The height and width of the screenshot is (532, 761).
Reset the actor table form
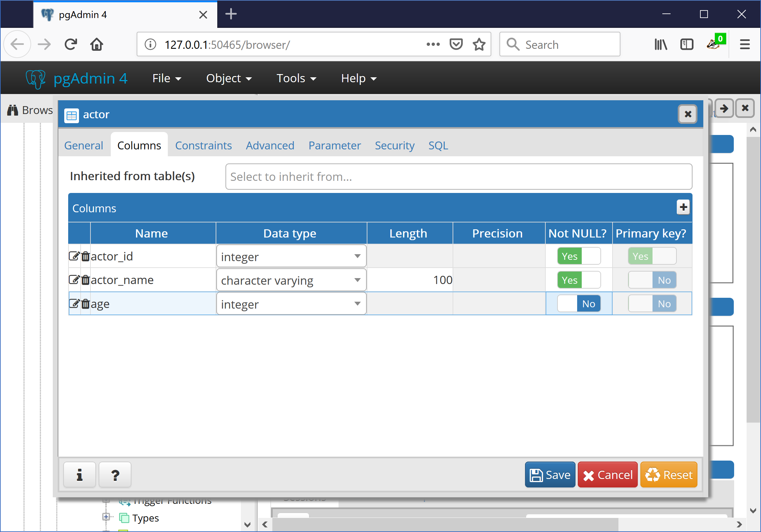(669, 475)
